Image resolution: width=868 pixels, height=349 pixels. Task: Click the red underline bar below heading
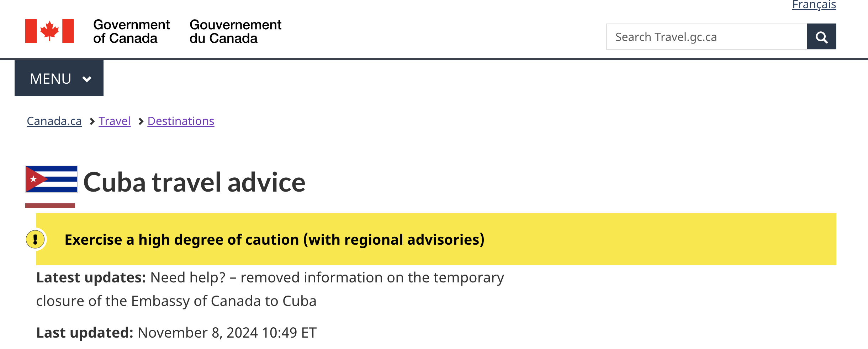50,205
